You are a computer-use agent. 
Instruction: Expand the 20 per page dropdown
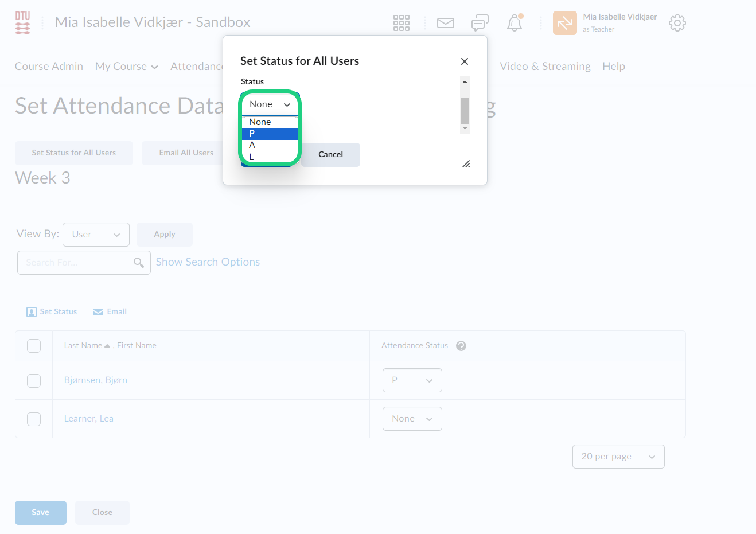(x=618, y=457)
